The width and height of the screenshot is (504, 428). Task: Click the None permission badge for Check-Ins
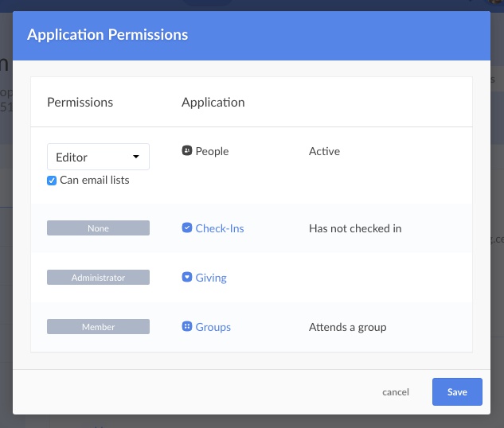[98, 228]
